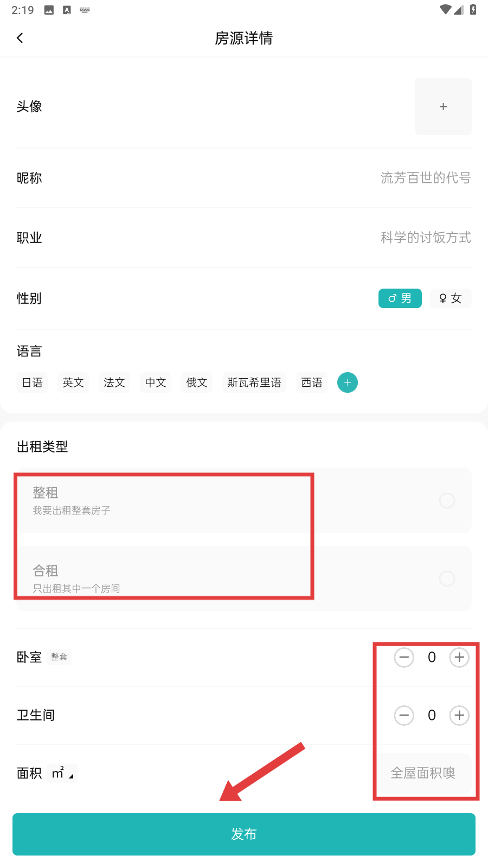Edit the occupation field 科学的讨饭方式
The width and height of the screenshot is (488, 868).
[426, 238]
